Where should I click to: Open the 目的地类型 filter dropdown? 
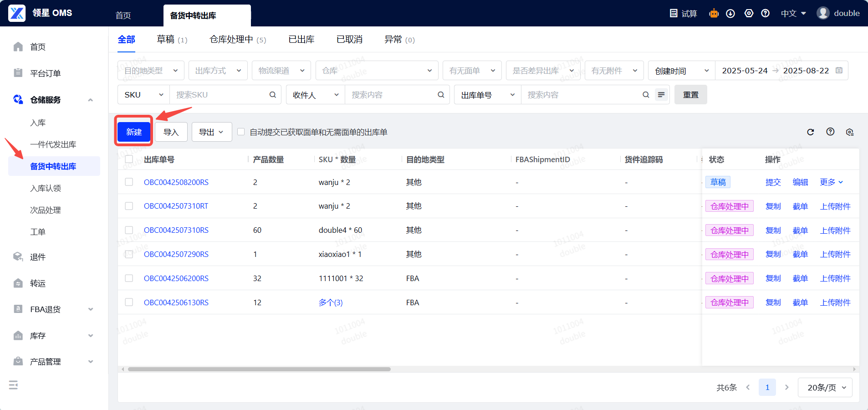(x=151, y=71)
